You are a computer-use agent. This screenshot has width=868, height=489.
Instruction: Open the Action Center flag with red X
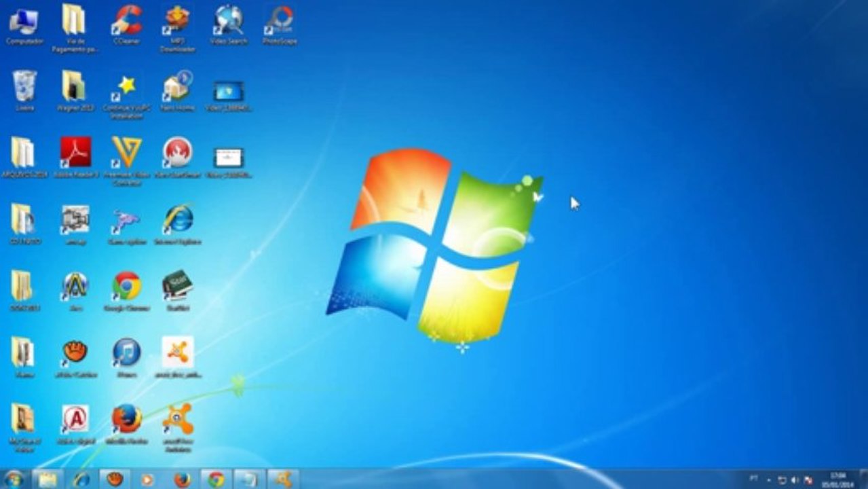coord(808,479)
